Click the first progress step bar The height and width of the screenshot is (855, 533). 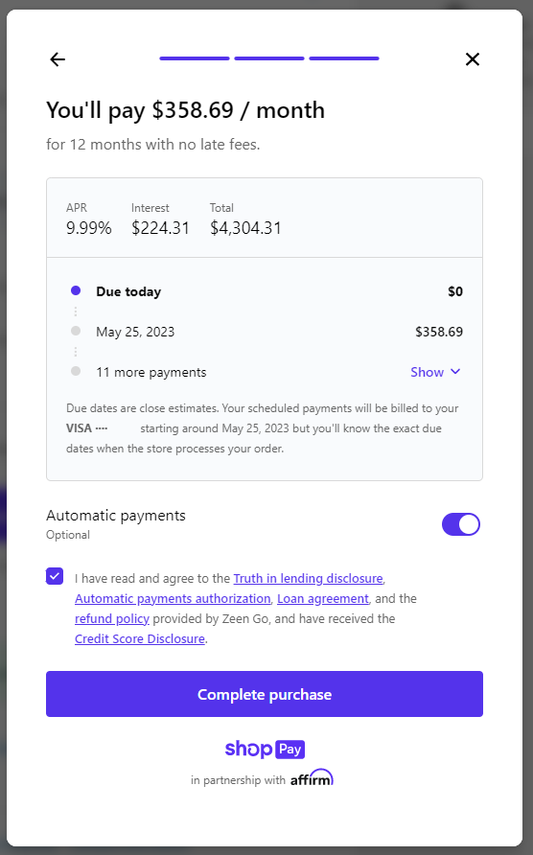point(194,58)
